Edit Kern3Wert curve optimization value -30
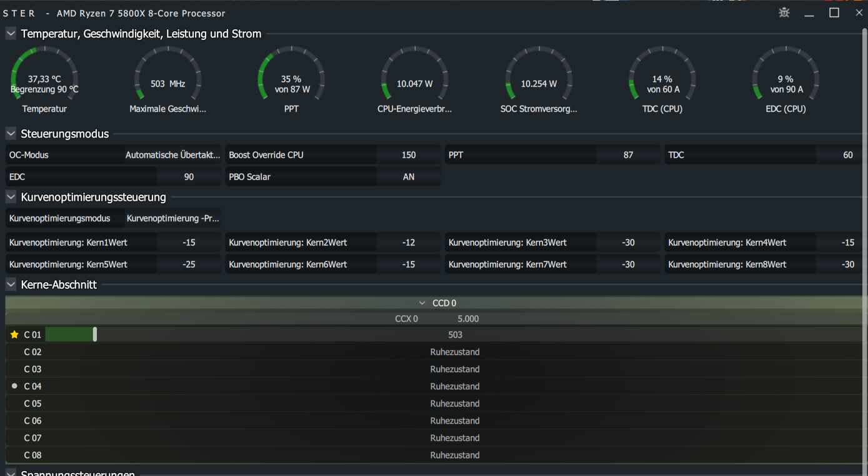Image resolution: width=868 pixels, height=476 pixels. pyautogui.click(x=628, y=242)
